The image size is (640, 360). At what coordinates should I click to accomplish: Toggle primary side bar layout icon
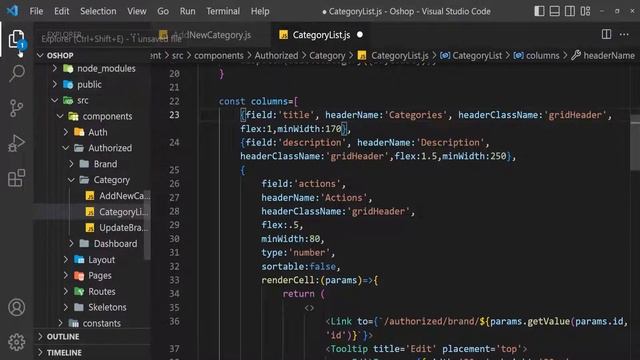click(539, 11)
